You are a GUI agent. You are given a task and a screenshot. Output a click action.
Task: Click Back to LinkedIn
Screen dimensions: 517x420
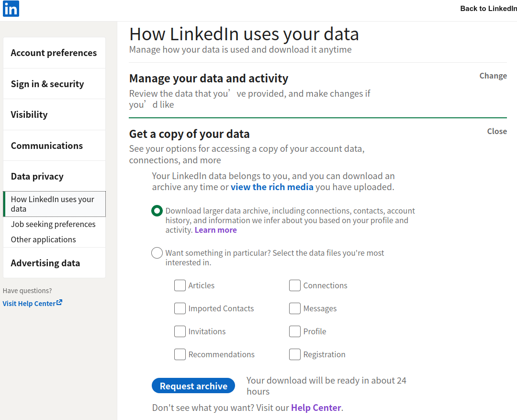point(488,9)
